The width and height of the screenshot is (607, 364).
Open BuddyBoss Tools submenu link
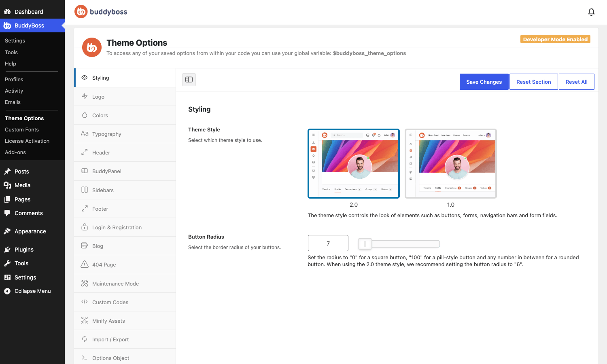click(11, 53)
